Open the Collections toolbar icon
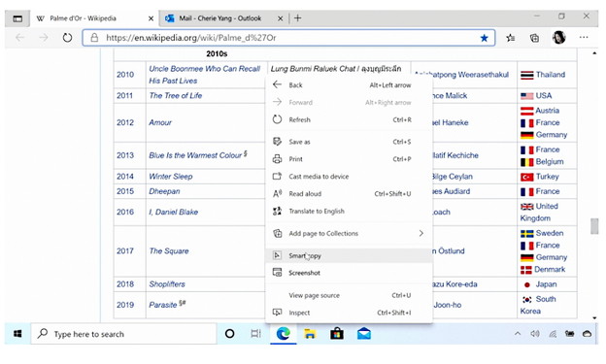Screen dimensions: 606x364 pos(534,38)
